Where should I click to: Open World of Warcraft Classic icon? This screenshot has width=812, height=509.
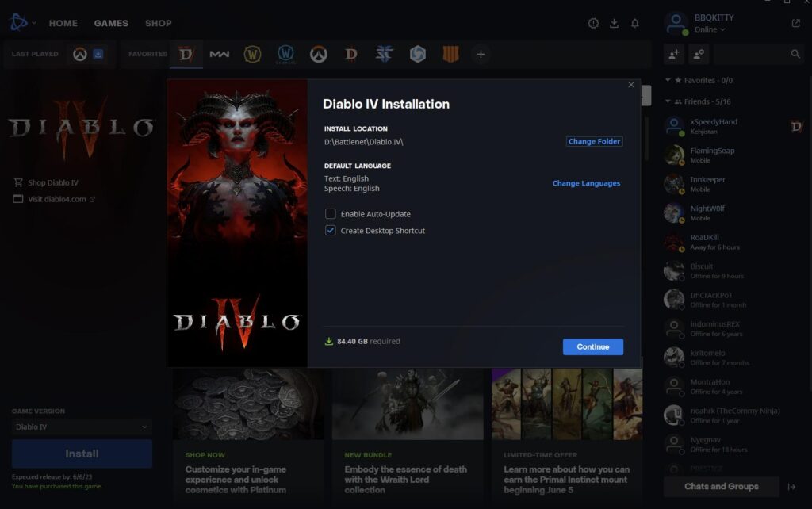coord(285,54)
